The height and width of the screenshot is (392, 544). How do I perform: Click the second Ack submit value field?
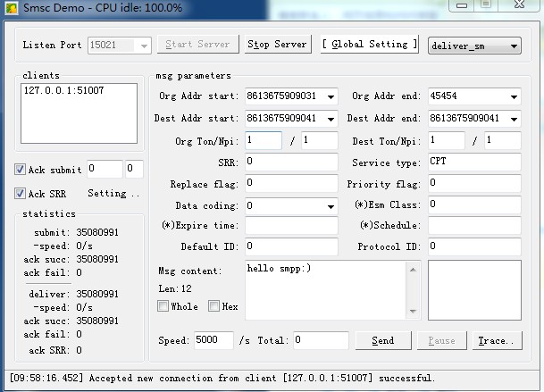134,169
